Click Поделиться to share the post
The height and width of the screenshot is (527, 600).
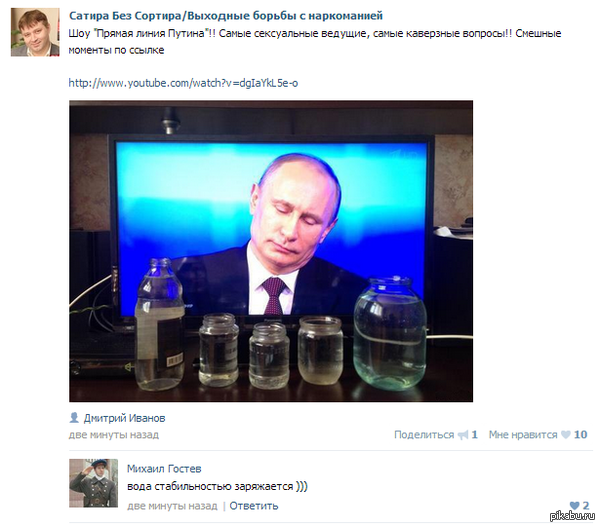pos(424,435)
